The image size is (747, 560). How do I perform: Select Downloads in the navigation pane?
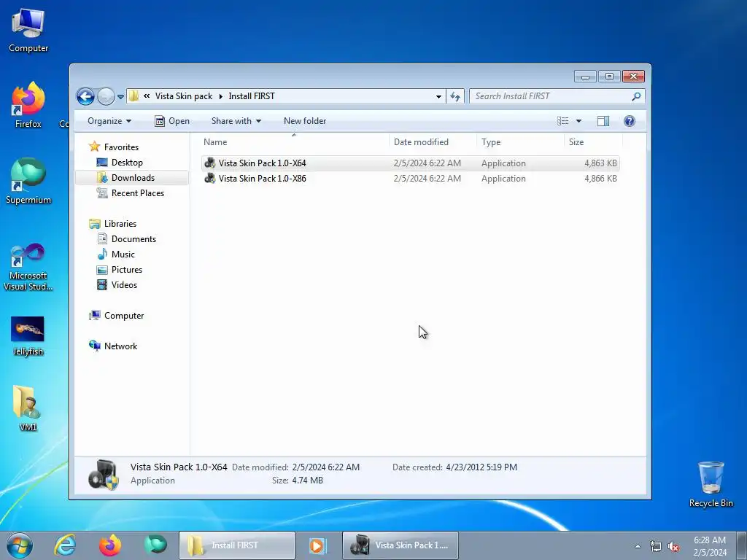[131, 178]
